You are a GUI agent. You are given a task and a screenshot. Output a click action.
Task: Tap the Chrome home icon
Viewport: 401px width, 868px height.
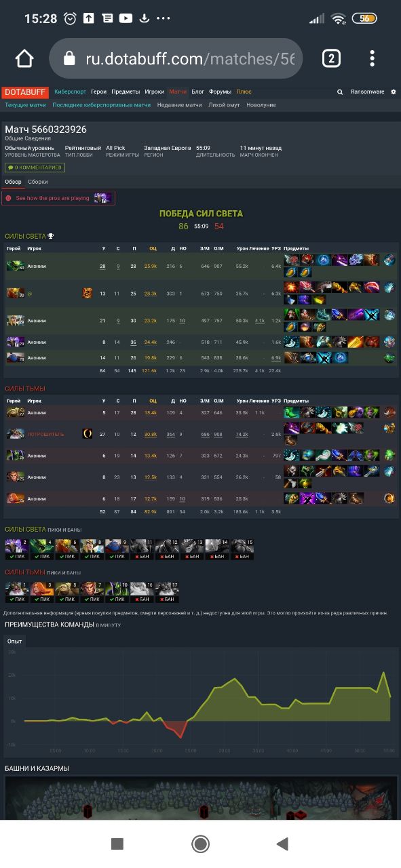pos(24,58)
